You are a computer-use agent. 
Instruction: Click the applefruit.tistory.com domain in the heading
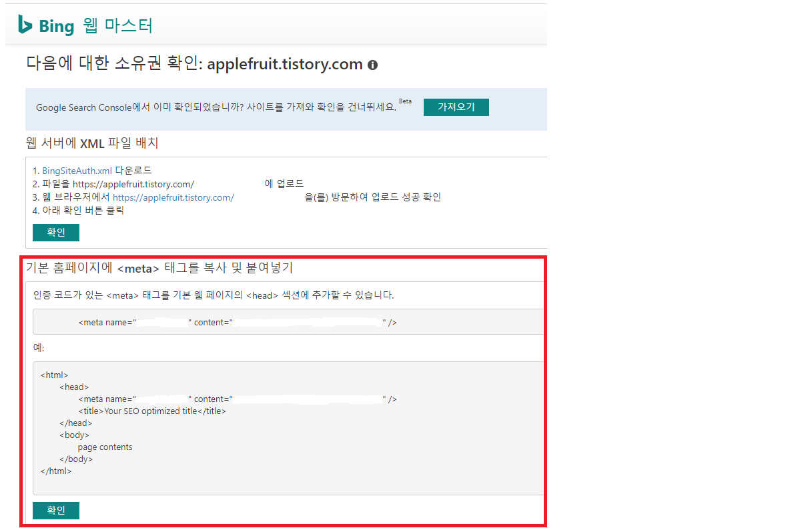click(285, 64)
